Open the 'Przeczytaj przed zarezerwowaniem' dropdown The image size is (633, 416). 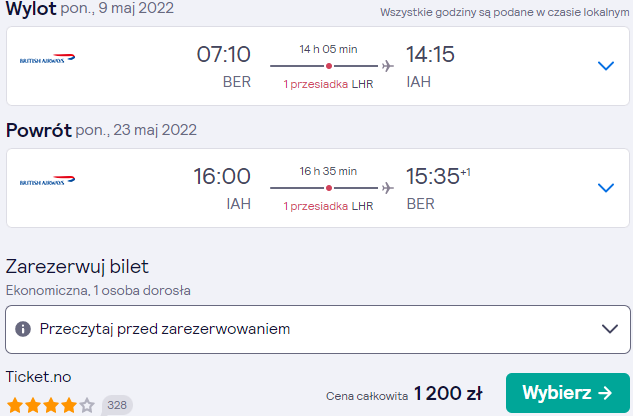[x=318, y=329]
